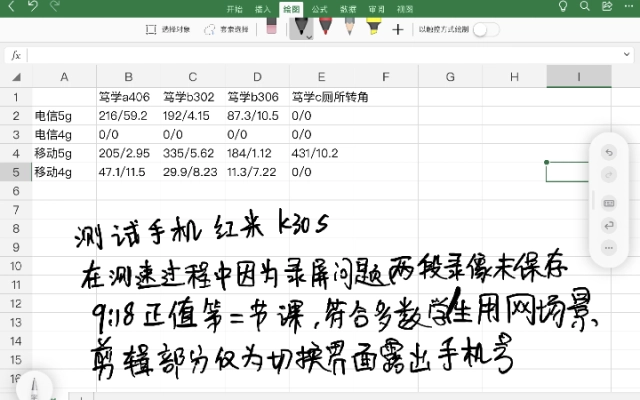Select cell containing 431/10.2

[322, 153]
